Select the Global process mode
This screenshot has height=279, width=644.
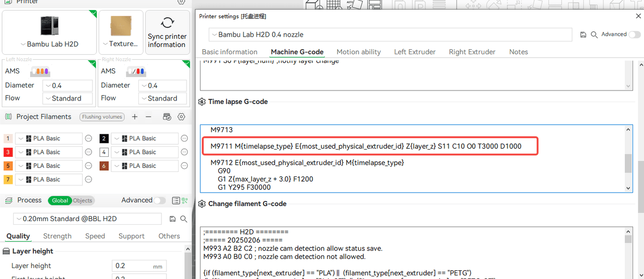(x=60, y=201)
